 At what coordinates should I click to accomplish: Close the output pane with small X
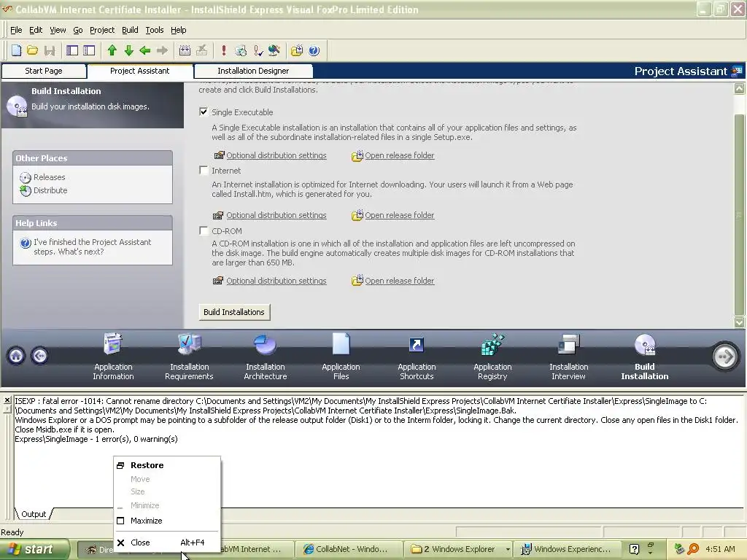7,400
